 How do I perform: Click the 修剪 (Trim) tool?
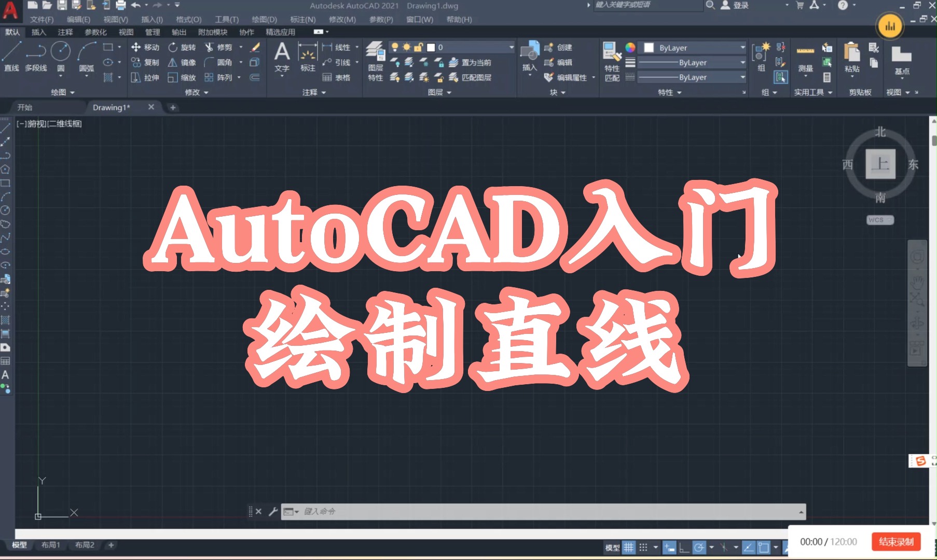pyautogui.click(x=218, y=47)
